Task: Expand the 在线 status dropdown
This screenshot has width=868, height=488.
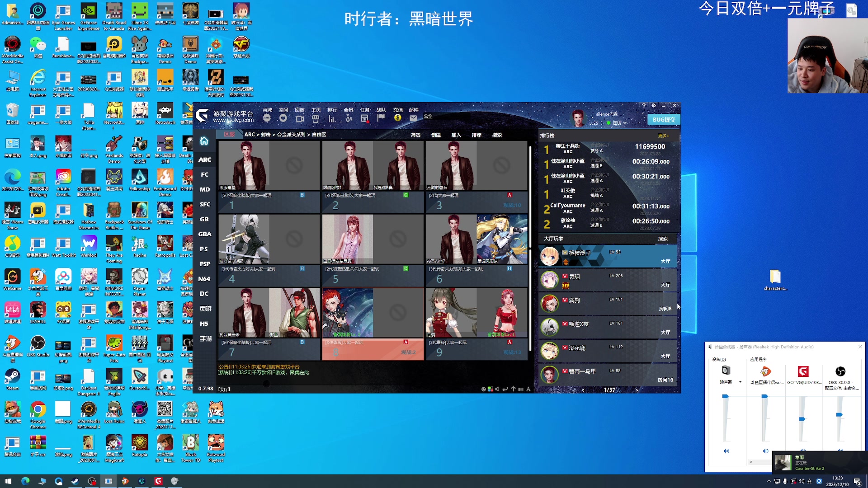Action: (x=625, y=123)
